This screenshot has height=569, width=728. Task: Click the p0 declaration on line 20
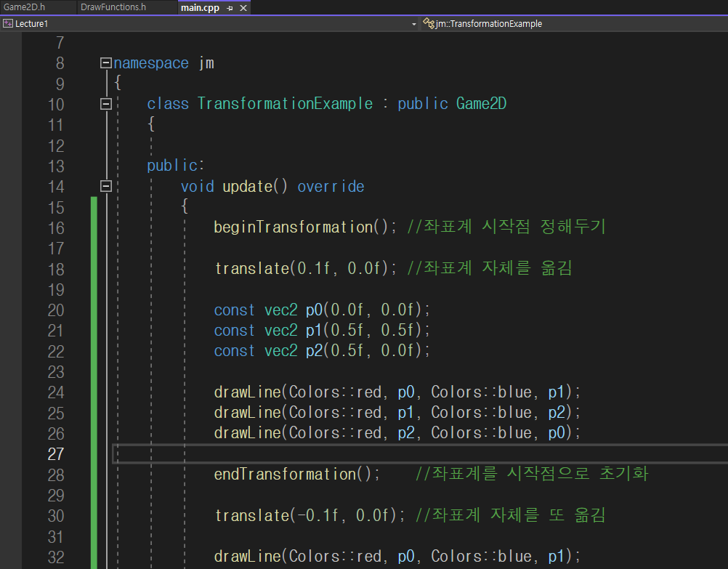pos(322,310)
